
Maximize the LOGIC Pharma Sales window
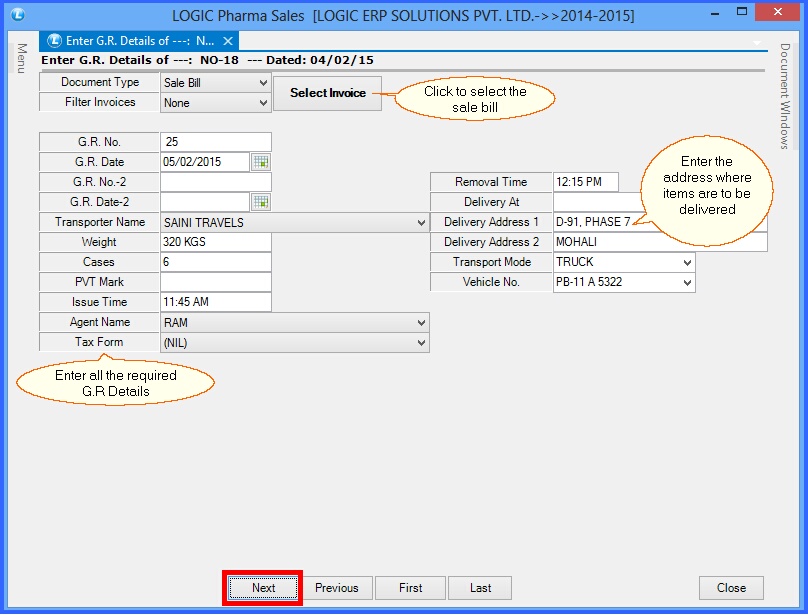point(742,12)
